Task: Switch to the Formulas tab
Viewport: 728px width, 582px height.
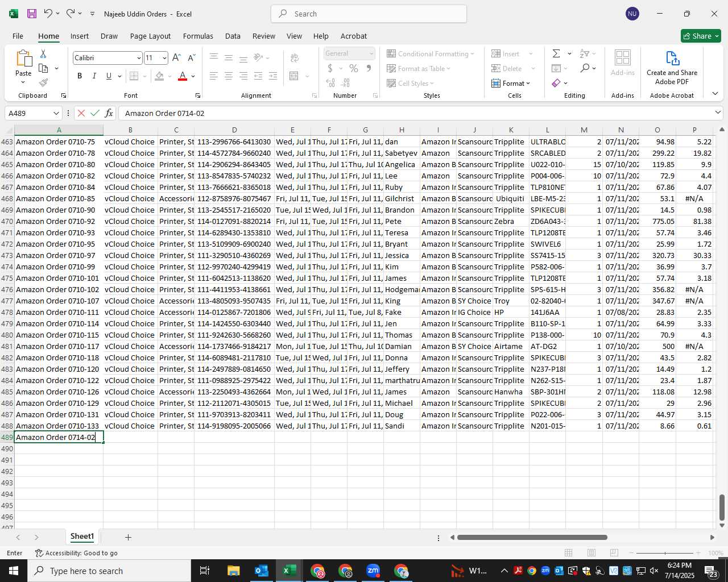Action: [x=198, y=36]
